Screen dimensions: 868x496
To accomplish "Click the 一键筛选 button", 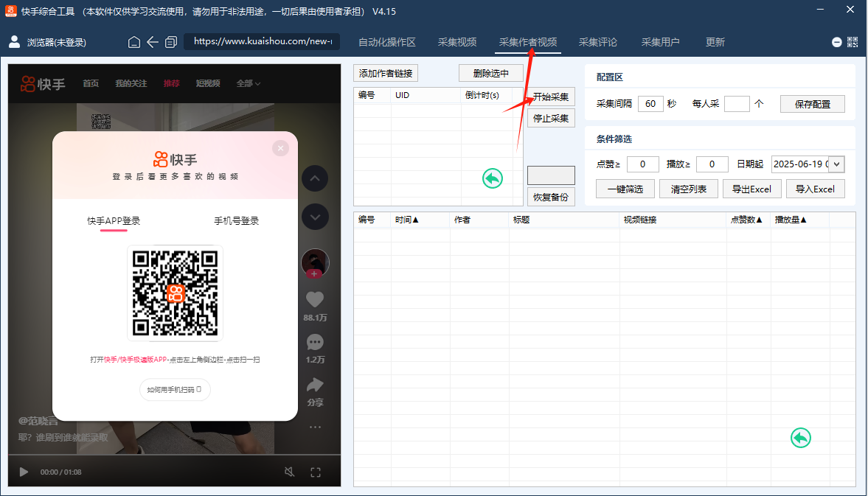I will [x=625, y=189].
